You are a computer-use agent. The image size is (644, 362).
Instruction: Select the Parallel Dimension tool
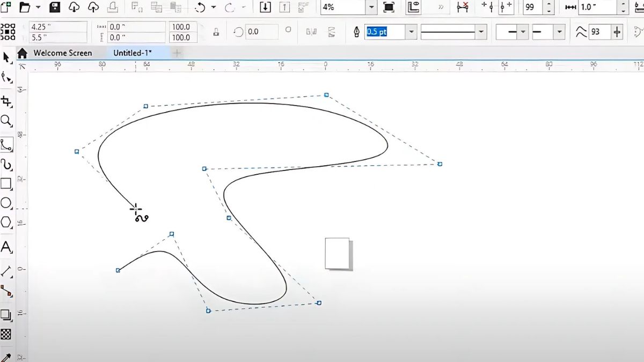(x=6, y=271)
